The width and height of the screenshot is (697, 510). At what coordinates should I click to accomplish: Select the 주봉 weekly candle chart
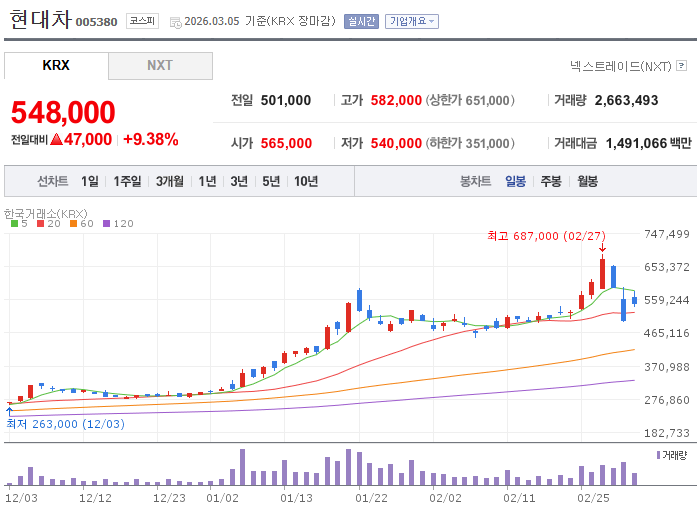(551, 181)
